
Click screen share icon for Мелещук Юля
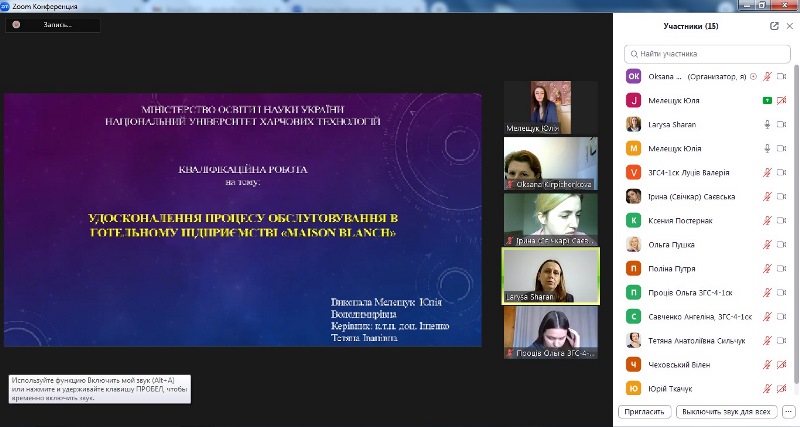[x=767, y=101]
